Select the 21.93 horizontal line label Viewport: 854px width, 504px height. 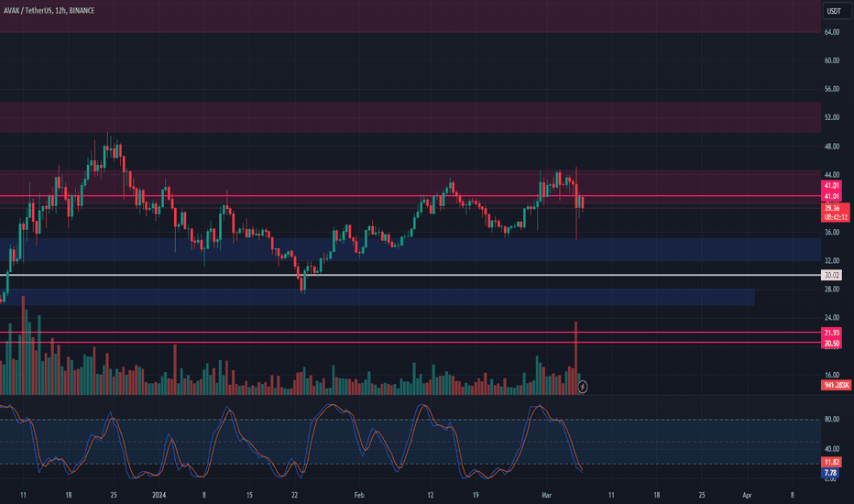[x=832, y=333]
